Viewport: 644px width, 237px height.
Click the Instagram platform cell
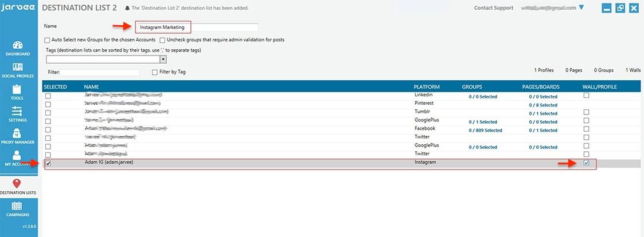425,163
